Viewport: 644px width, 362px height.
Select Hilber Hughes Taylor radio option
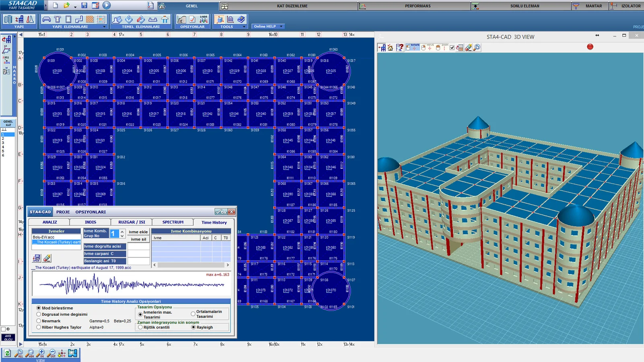pos(39,327)
